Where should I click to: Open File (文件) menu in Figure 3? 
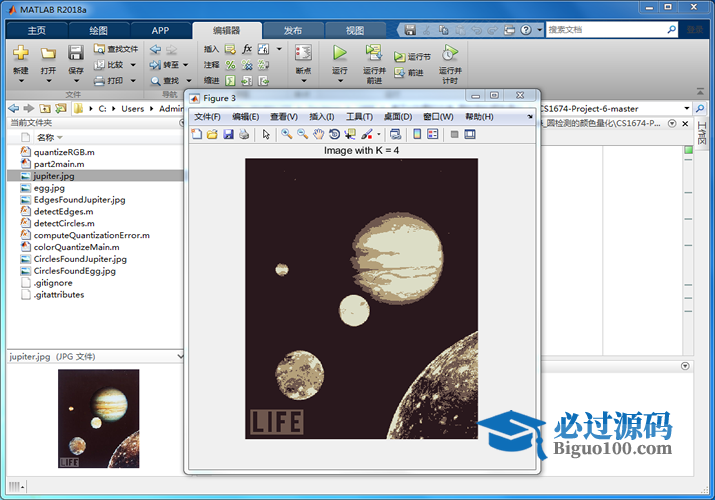tap(207, 117)
